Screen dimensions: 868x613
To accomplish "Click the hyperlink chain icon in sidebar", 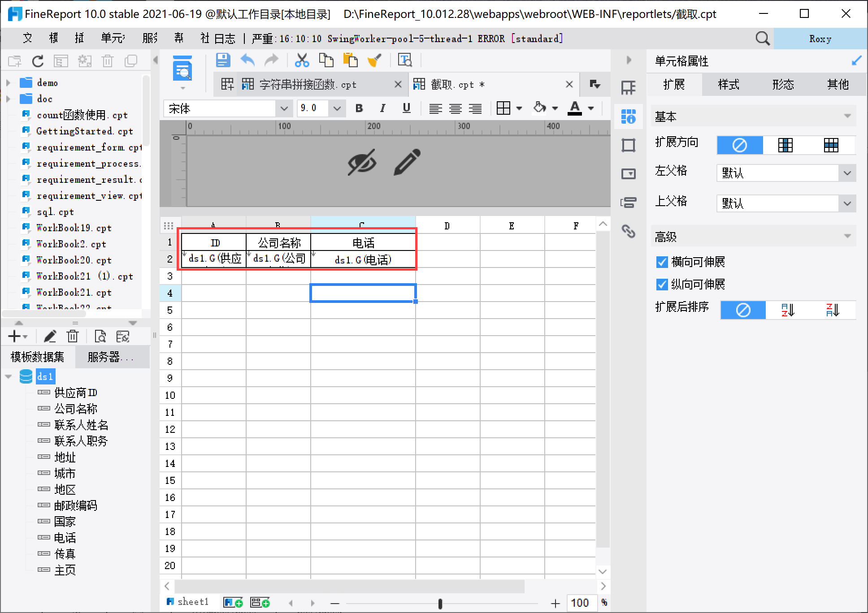I will [629, 231].
